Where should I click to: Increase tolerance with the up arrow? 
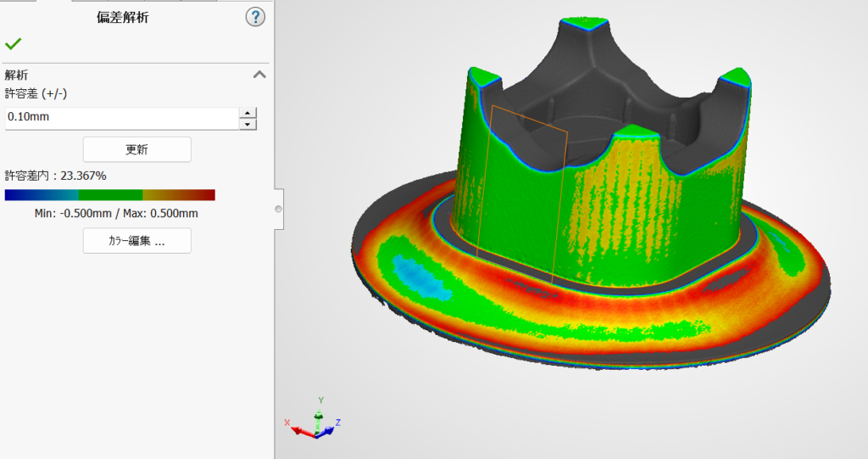[248, 112]
